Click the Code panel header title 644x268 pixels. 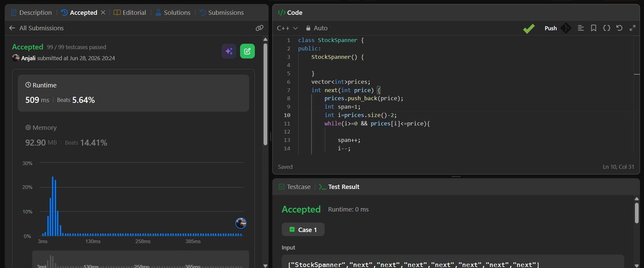click(x=291, y=12)
